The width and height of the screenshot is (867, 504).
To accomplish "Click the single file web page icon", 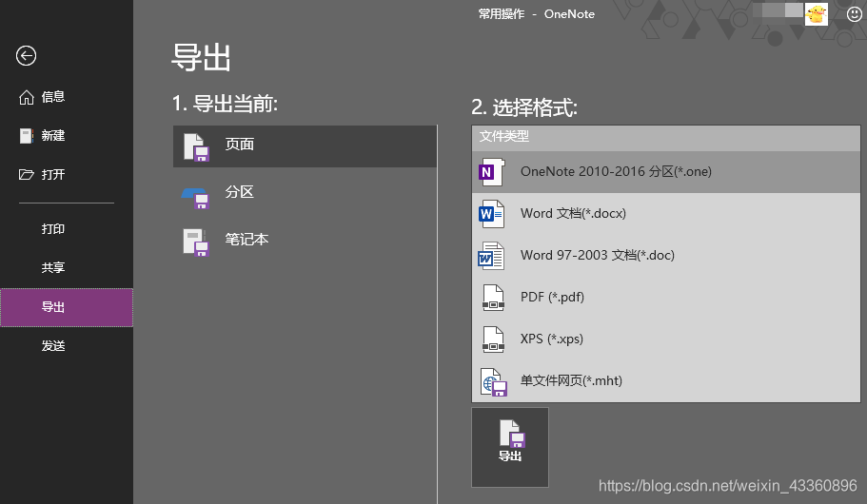I will 494,382.
